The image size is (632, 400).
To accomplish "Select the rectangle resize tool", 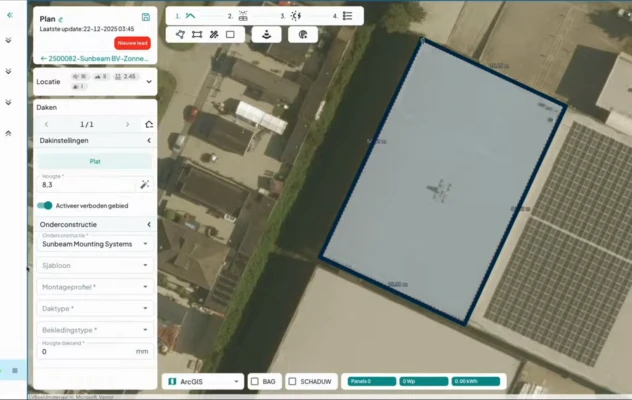I will click(197, 34).
